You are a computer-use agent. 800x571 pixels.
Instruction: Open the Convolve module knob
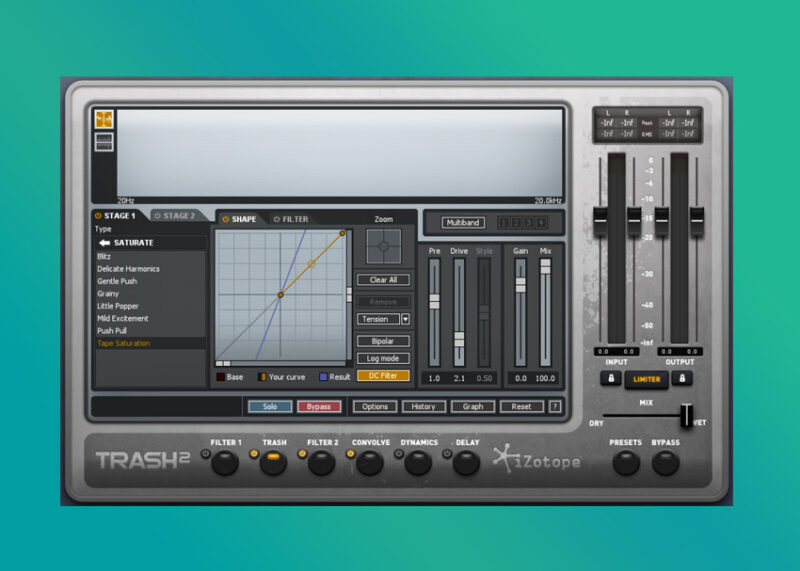(x=370, y=463)
